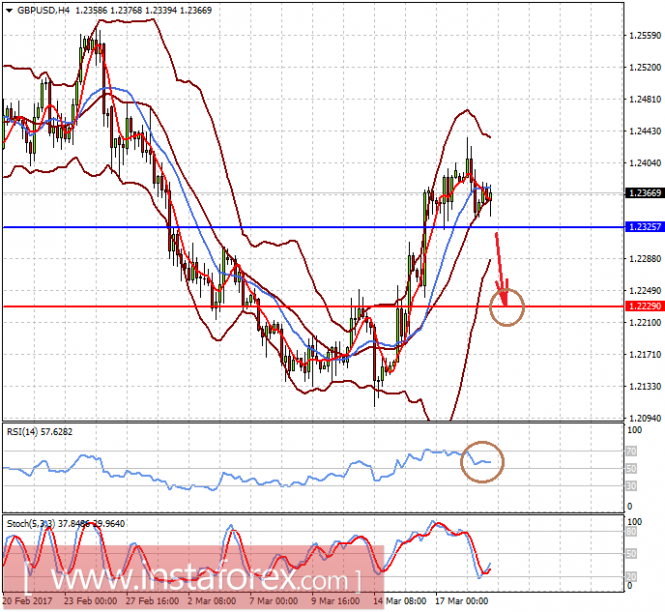The width and height of the screenshot is (665, 612).
Task: Click the red downward arrow on chart
Action: [501, 269]
